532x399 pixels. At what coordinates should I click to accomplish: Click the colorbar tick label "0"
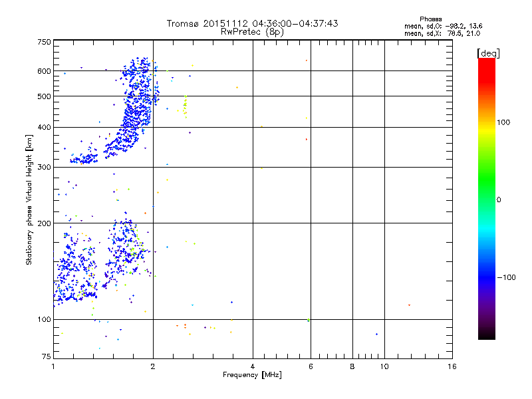pos(499,200)
